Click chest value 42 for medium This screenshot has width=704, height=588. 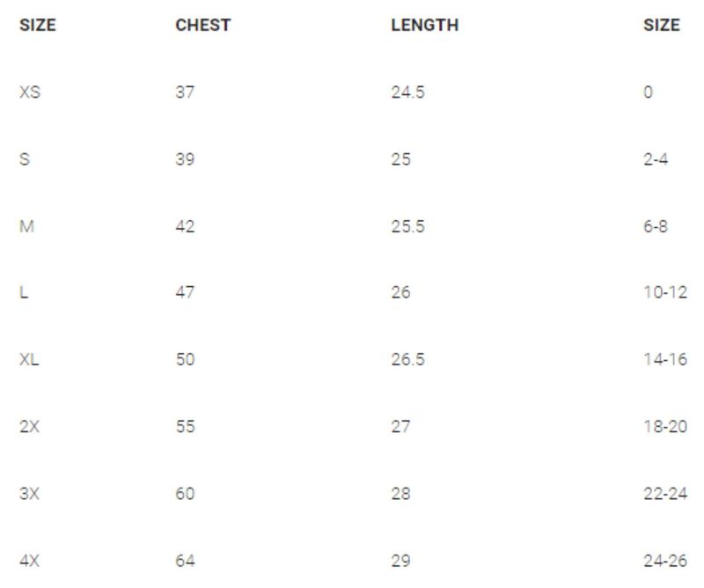185,226
